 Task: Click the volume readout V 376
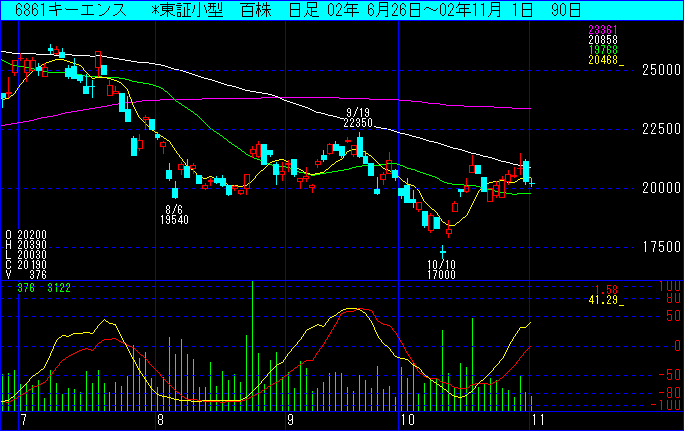[x=26, y=275]
